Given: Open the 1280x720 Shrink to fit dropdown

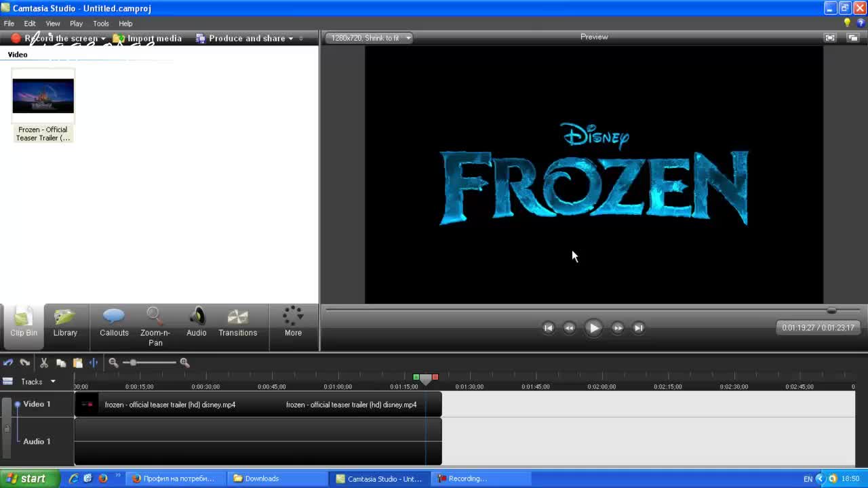Looking at the screenshot, I should (x=370, y=38).
